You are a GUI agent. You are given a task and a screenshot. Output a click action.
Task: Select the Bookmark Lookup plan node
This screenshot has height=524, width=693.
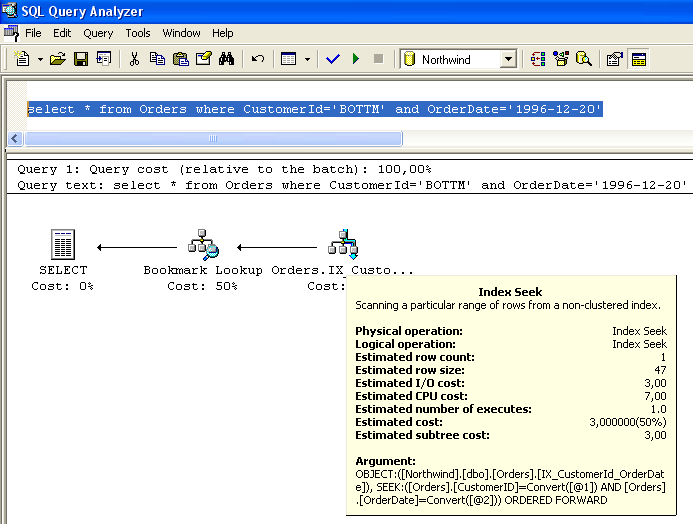pos(203,246)
